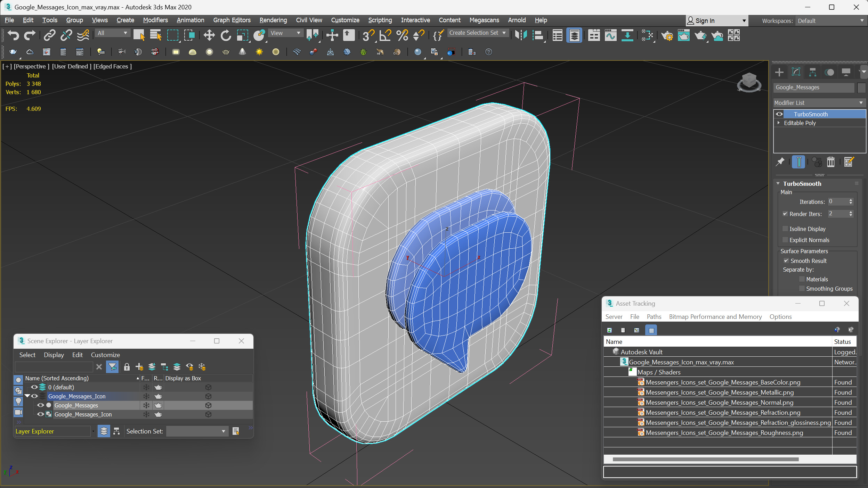This screenshot has width=868, height=488.
Task: Toggle TurboSmooth modifier eye icon
Action: pos(779,114)
